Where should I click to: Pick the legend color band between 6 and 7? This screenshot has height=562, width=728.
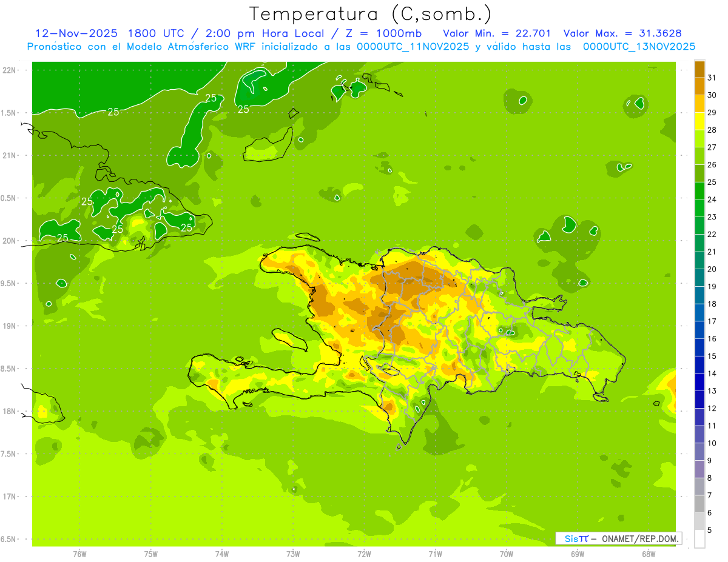pyautogui.click(x=699, y=504)
